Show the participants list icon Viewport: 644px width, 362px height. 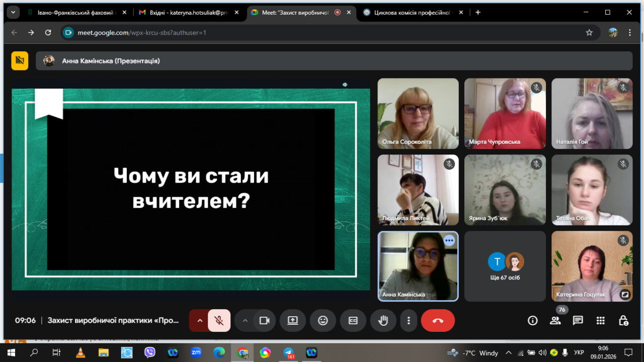555,321
